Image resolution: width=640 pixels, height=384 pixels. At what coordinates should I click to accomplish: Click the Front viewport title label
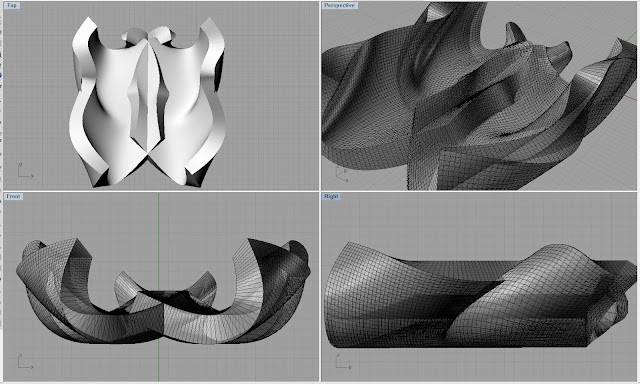13,196
